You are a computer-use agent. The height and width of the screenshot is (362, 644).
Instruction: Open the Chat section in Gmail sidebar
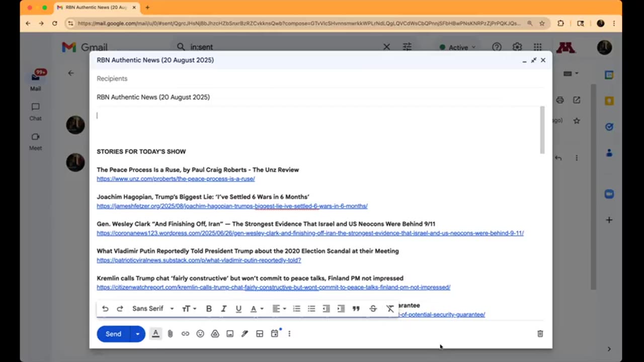click(x=35, y=112)
